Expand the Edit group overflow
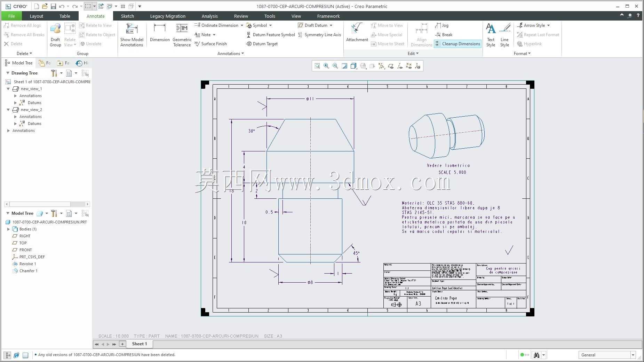The height and width of the screenshot is (362, 644). [x=413, y=54]
